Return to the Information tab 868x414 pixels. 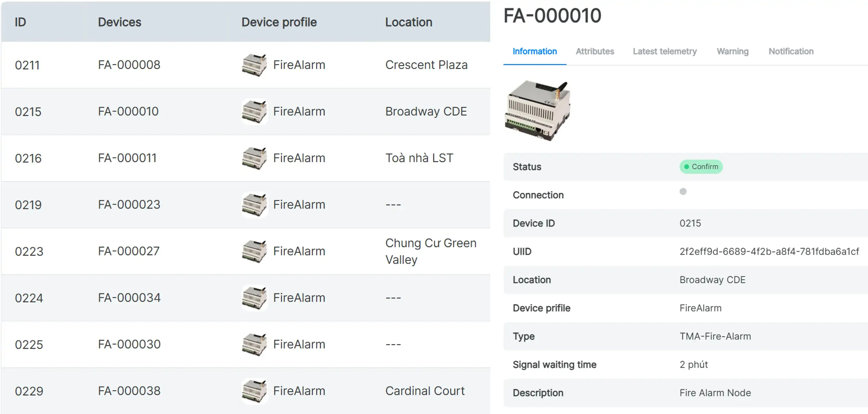534,51
